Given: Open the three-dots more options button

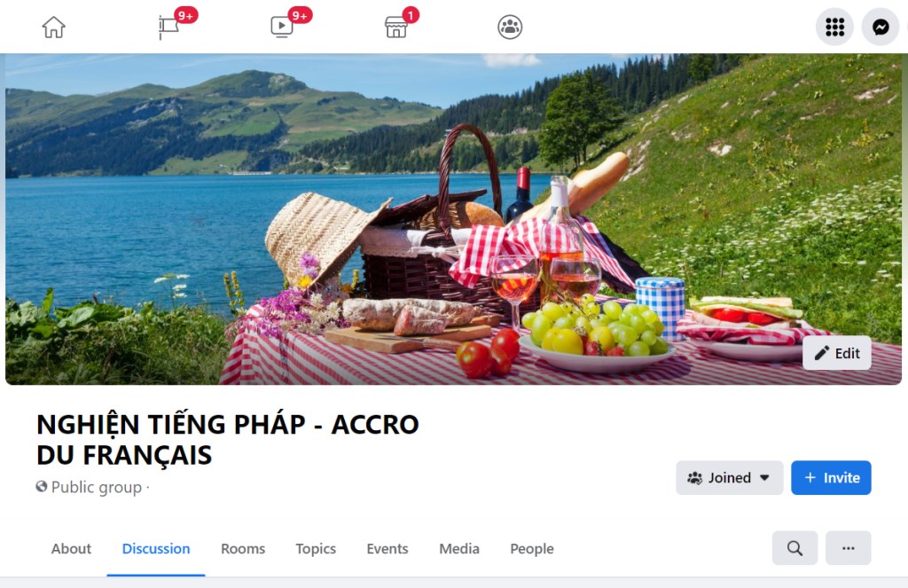Looking at the screenshot, I should pyautogui.click(x=849, y=548).
